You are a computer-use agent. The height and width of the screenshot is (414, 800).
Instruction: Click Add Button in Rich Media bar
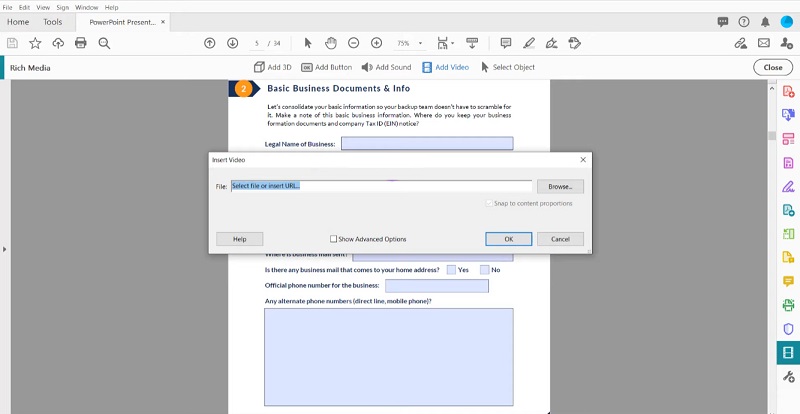327,67
